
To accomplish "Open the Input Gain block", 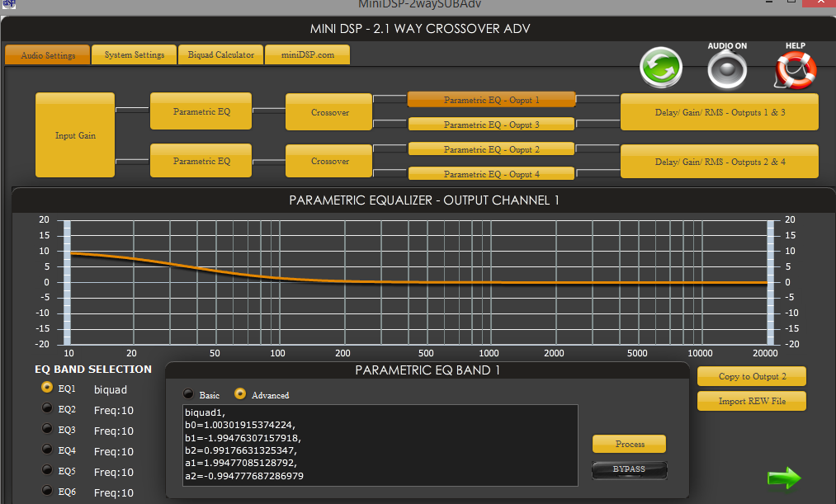I will 75,135.
